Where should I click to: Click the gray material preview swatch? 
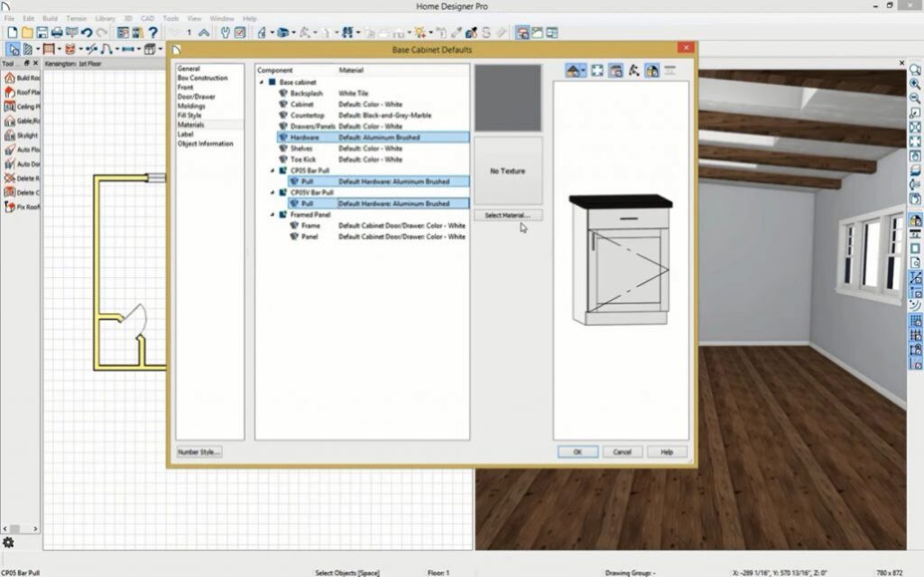point(508,99)
